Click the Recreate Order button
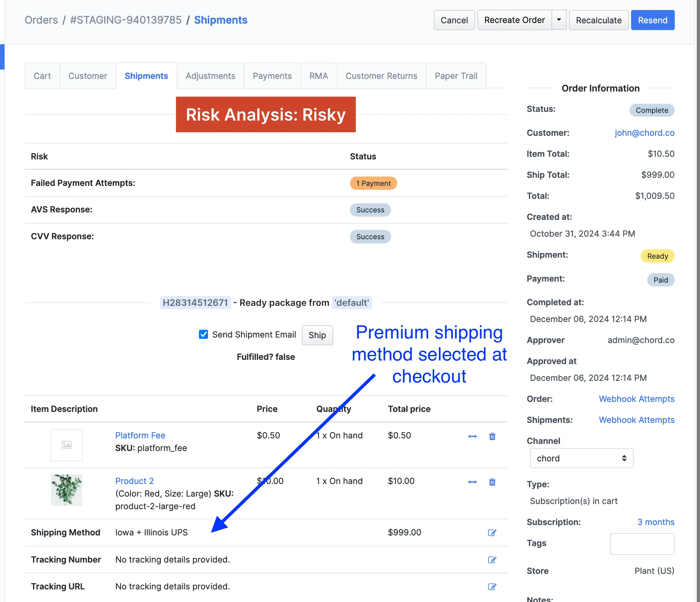This screenshot has width=700, height=602. coord(515,20)
